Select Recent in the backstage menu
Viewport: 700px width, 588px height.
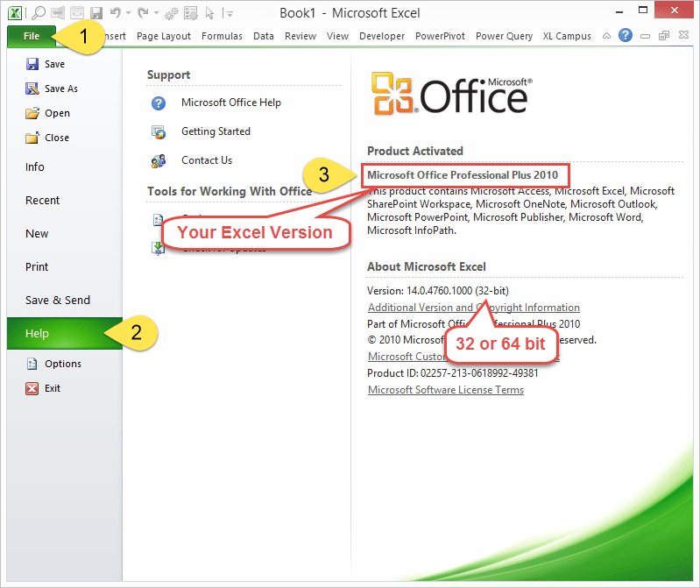coord(43,201)
